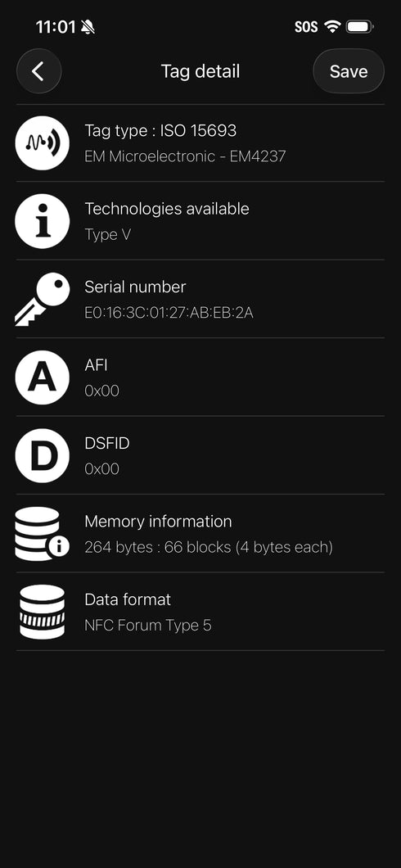Image resolution: width=401 pixels, height=868 pixels.
Task: Tap the Data format storage icon
Action: pyautogui.click(x=42, y=612)
